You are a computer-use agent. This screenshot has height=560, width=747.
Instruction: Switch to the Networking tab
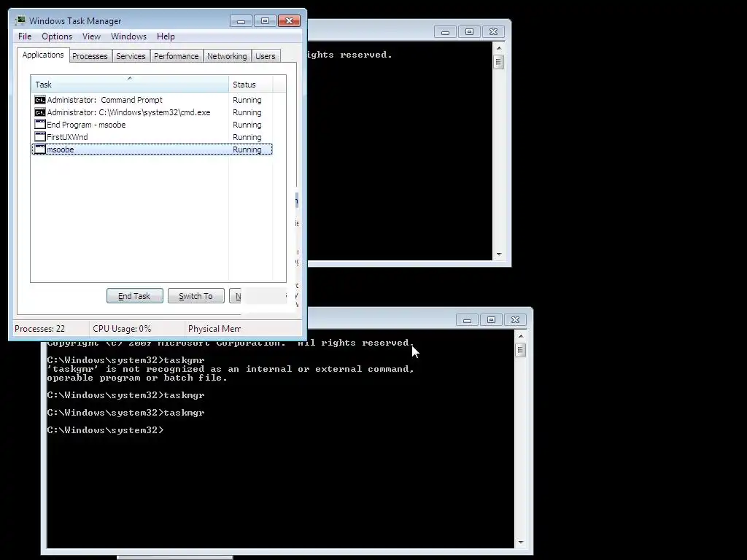point(227,56)
